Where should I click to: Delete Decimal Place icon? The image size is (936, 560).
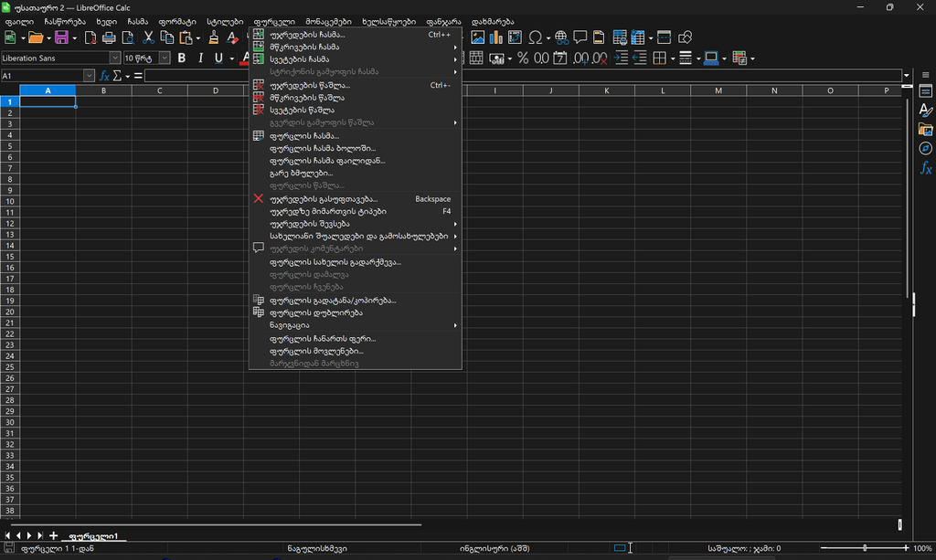coord(600,58)
